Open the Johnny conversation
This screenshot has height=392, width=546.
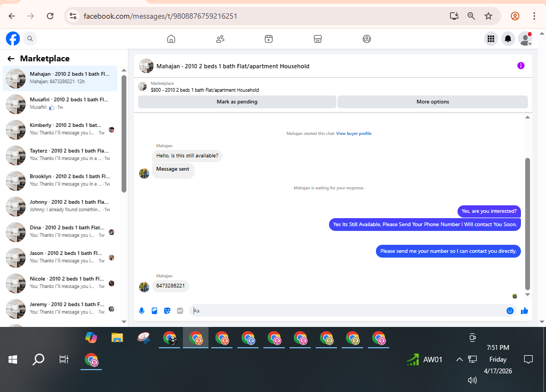pos(60,206)
